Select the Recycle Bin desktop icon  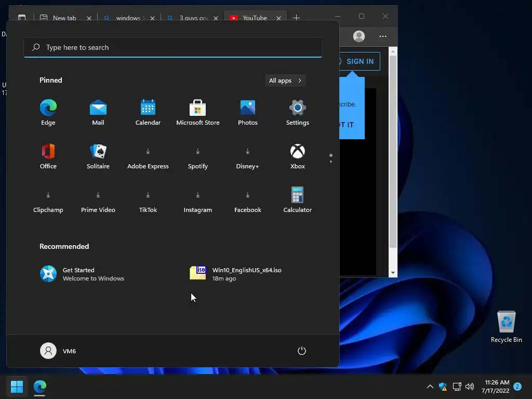506,327
